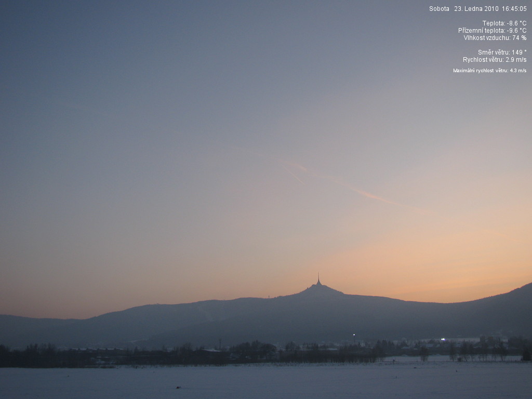Select the Rychlost větru 2.9 m/s line

(x=494, y=60)
